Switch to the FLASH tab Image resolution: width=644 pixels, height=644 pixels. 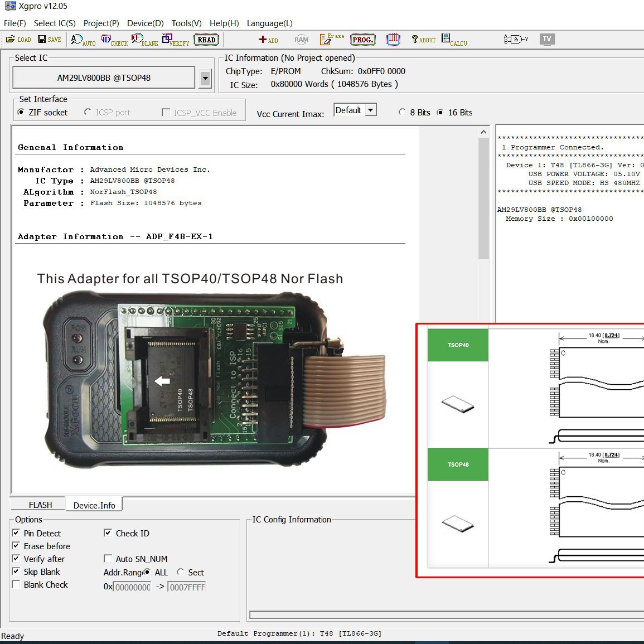coord(40,505)
